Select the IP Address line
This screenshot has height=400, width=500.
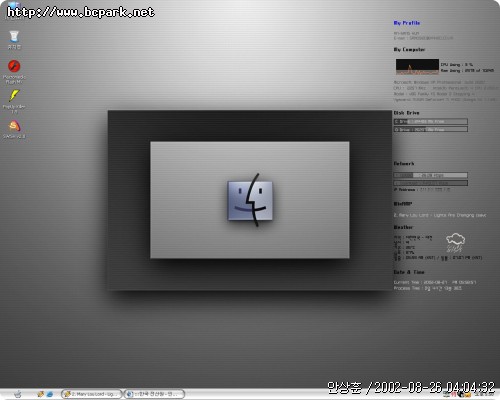point(422,190)
